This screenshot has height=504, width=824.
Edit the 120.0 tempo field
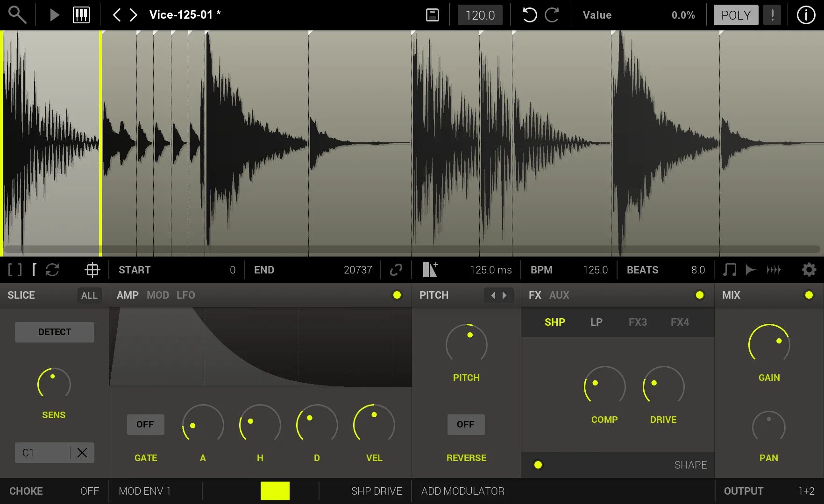tap(480, 15)
